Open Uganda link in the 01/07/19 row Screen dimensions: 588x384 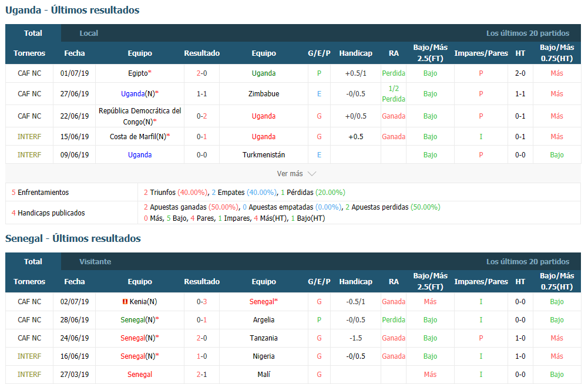coord(264,73)
